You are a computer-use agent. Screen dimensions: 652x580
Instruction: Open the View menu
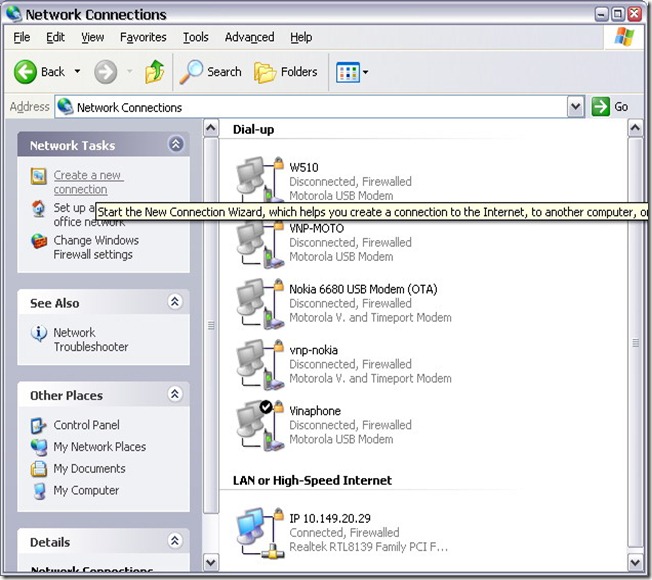[92, 37]
